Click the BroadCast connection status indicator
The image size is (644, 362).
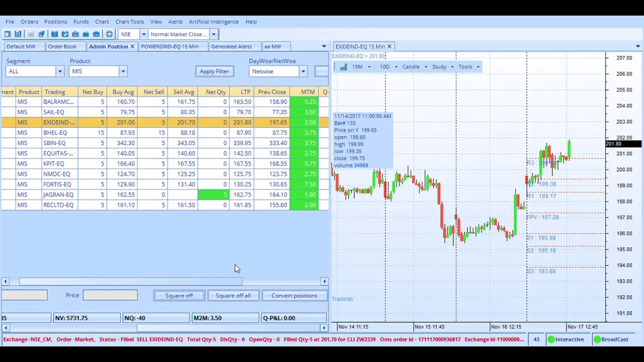click(x=611, y=339)
